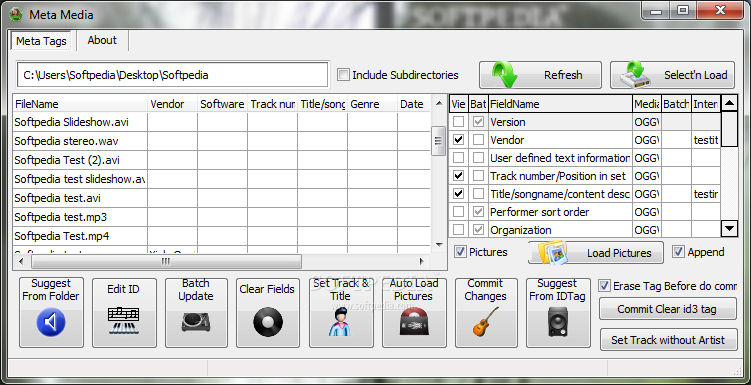751x385 pixels.
Task: Click file list horizontal scroll left arrow
Action: pos(20,261)
